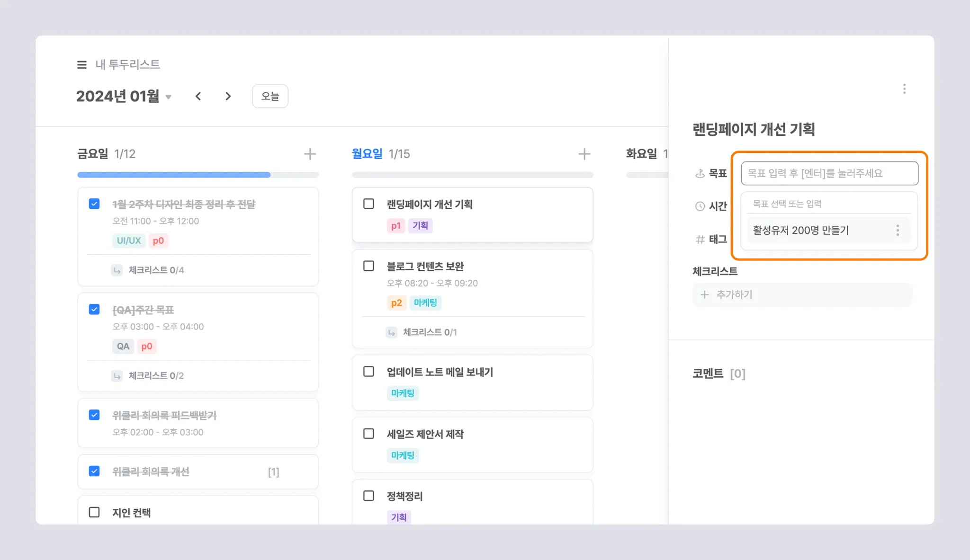Select 활성유저 200명 만들기 goal option

click(800, 231)
